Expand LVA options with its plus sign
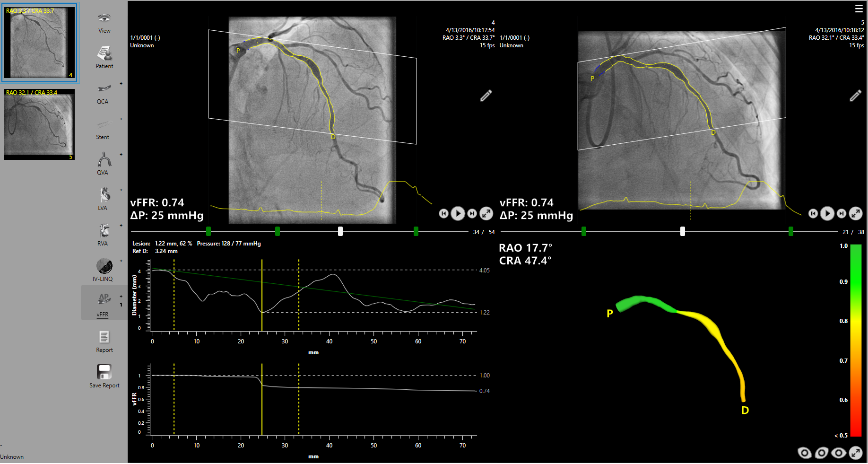 click(121, 190)
